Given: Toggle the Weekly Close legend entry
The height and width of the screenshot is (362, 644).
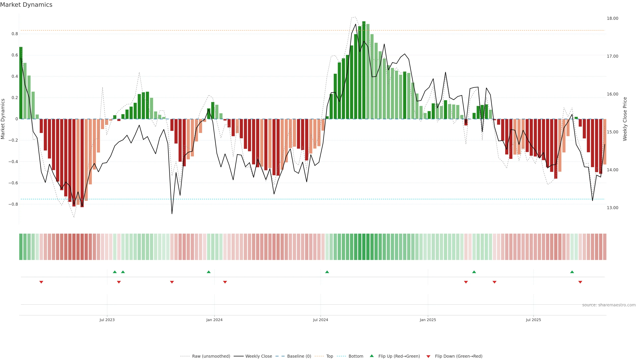Looking at the screenshot, I should 258,356.
